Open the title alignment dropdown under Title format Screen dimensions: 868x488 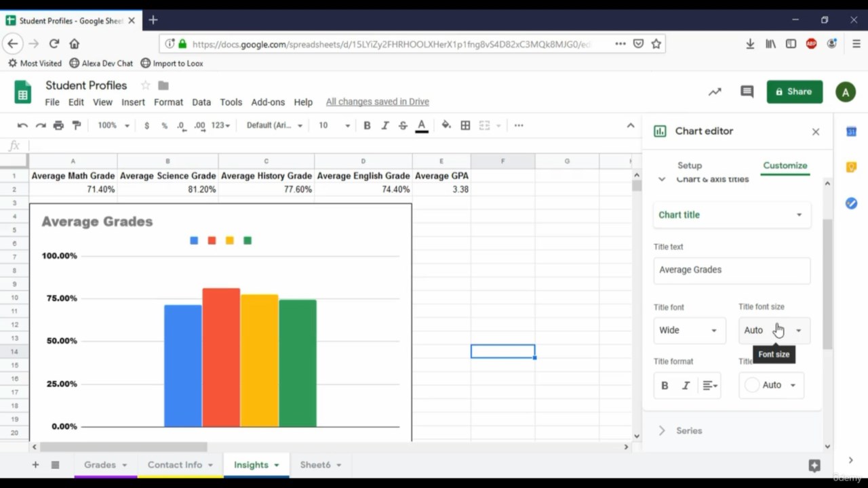click(x=710, y=385)
